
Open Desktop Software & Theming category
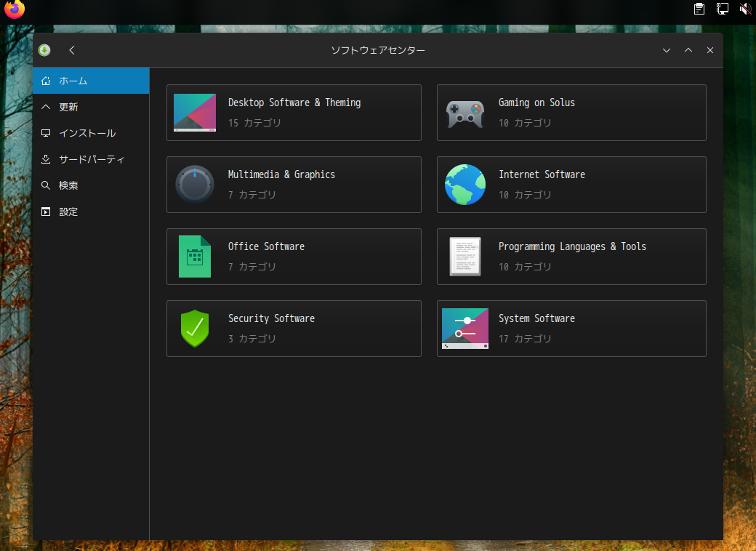point(294,113)
